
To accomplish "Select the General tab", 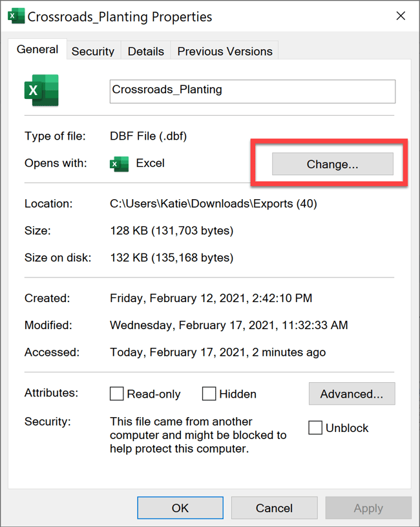I will (x=37, y=48).
